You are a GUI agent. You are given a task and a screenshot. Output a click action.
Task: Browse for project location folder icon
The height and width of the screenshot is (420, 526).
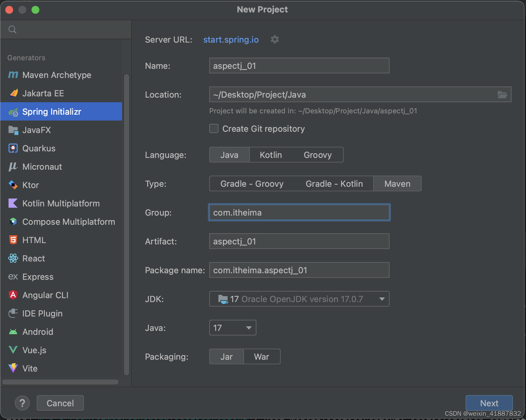[502, 95]
